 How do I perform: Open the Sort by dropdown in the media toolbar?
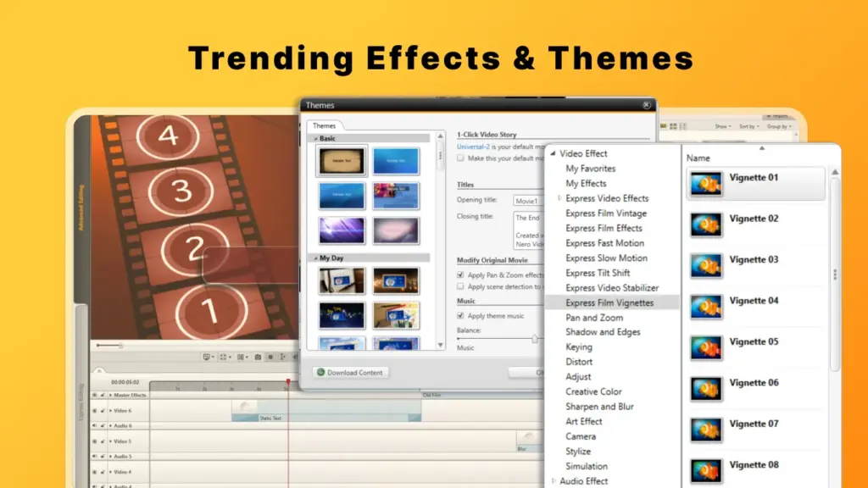(x=749, y=125)
